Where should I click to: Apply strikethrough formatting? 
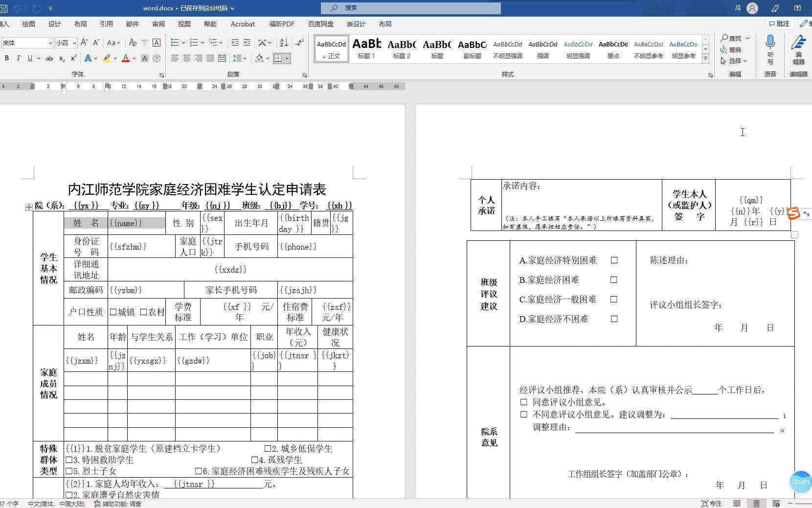click(49, 58)
